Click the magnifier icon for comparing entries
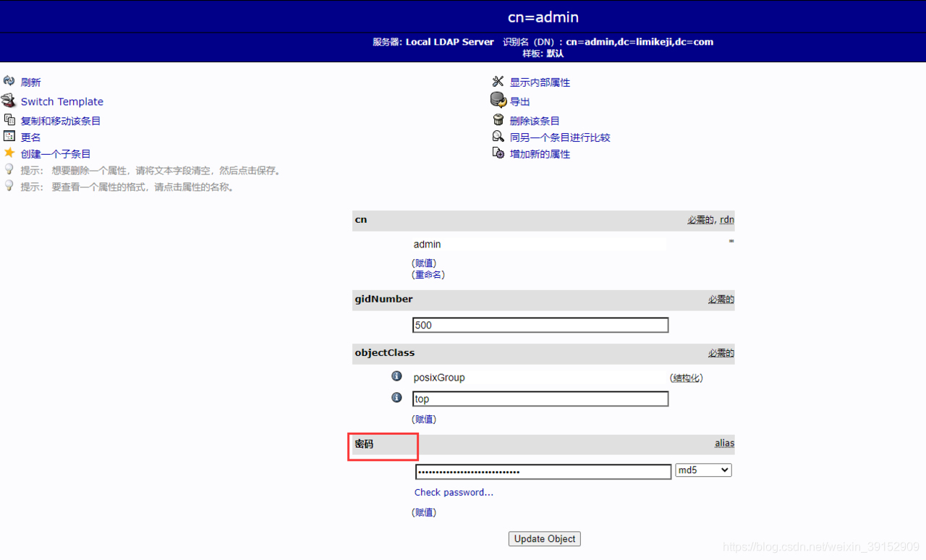 click(498, 136)
